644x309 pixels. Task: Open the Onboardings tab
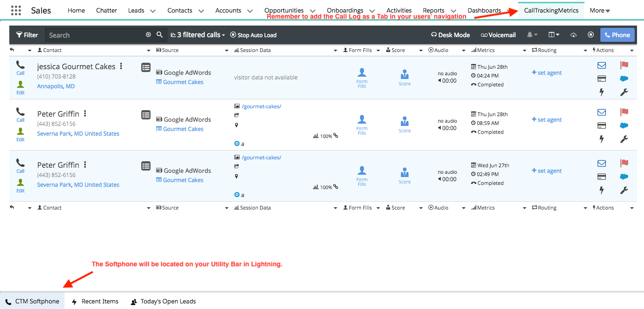tap(345, 10)
